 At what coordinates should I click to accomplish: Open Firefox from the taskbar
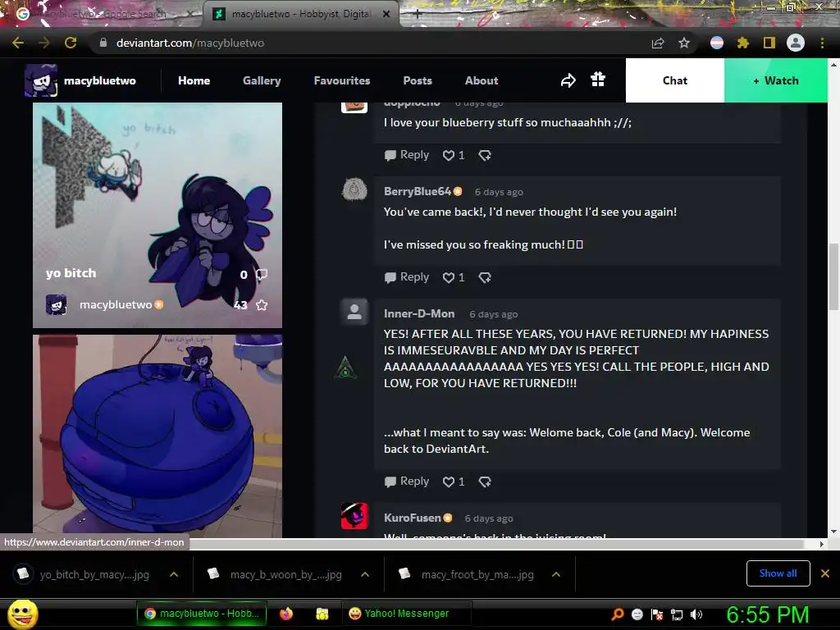286,614
